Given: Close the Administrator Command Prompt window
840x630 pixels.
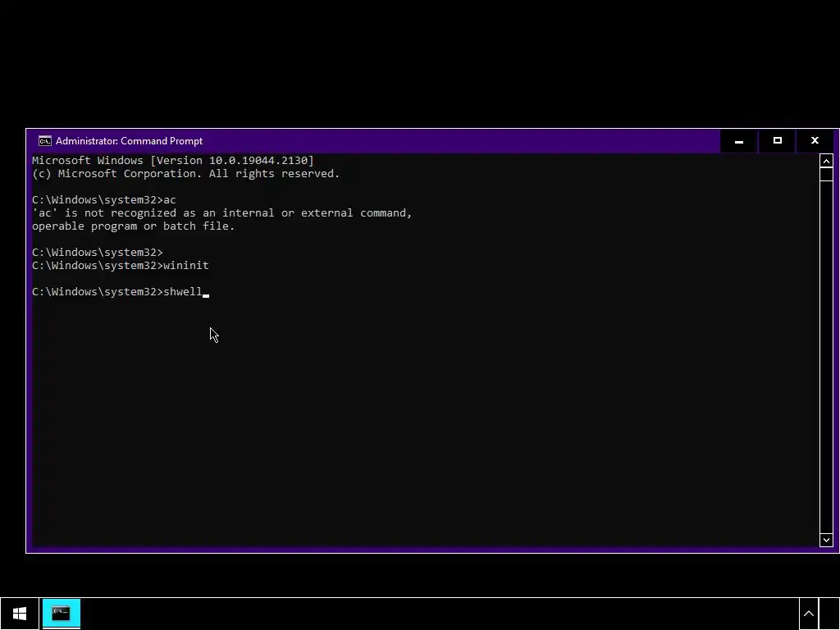Looking at the screenshot, I should pyautogui.click(x=815, y=141).
